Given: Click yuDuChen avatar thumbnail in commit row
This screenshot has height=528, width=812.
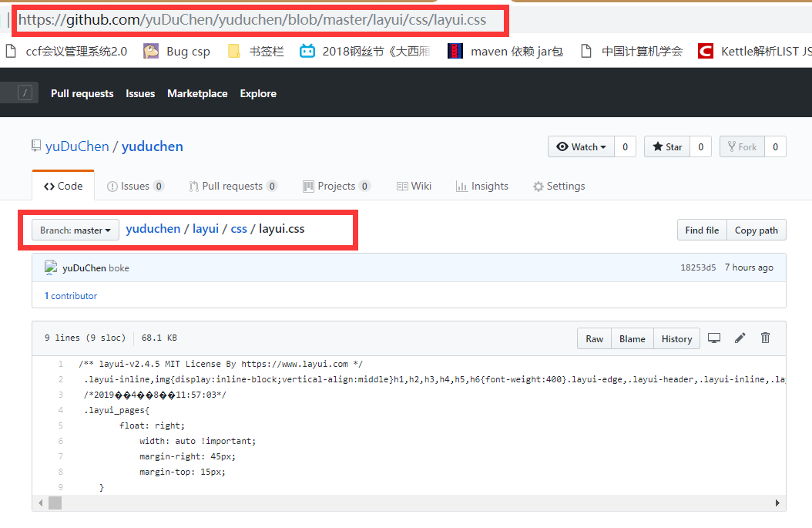Looking at the screenshot, I should click(x=51, y=267).
